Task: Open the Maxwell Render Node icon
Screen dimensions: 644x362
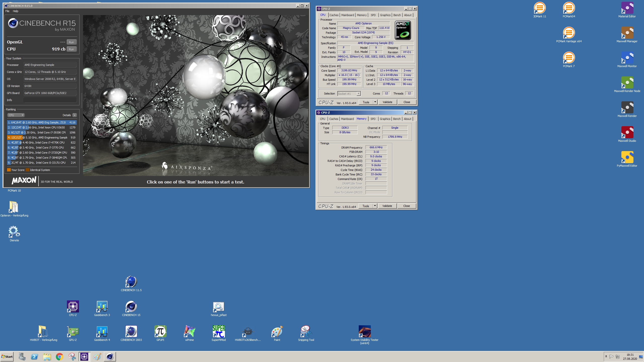Action: [627, 84]
